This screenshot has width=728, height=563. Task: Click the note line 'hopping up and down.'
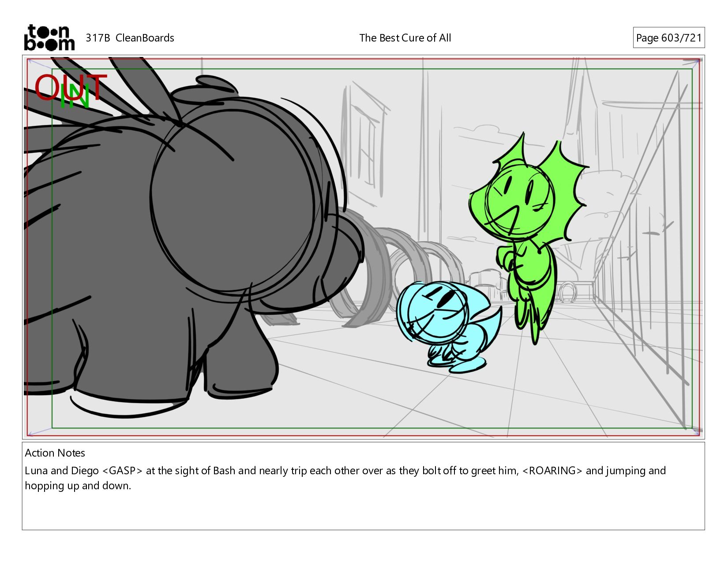tap(78, 485)
